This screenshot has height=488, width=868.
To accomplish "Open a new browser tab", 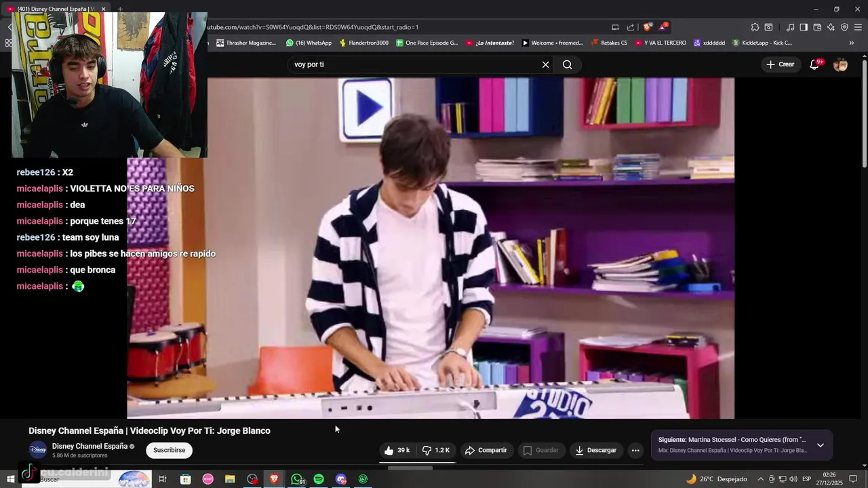I will 120,9.
